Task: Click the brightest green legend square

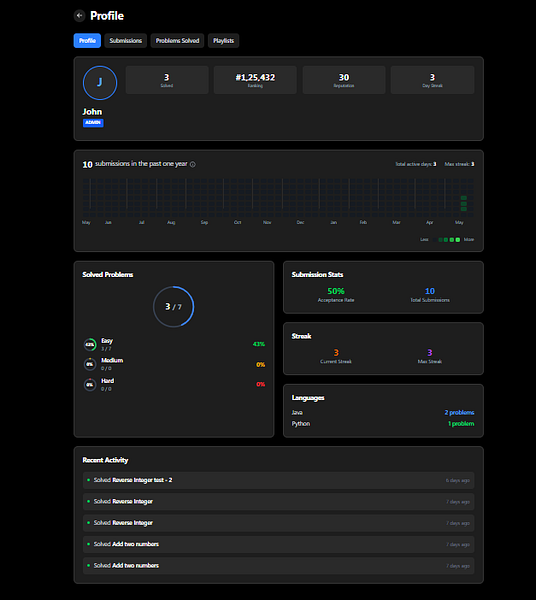Action: point(458,240)
